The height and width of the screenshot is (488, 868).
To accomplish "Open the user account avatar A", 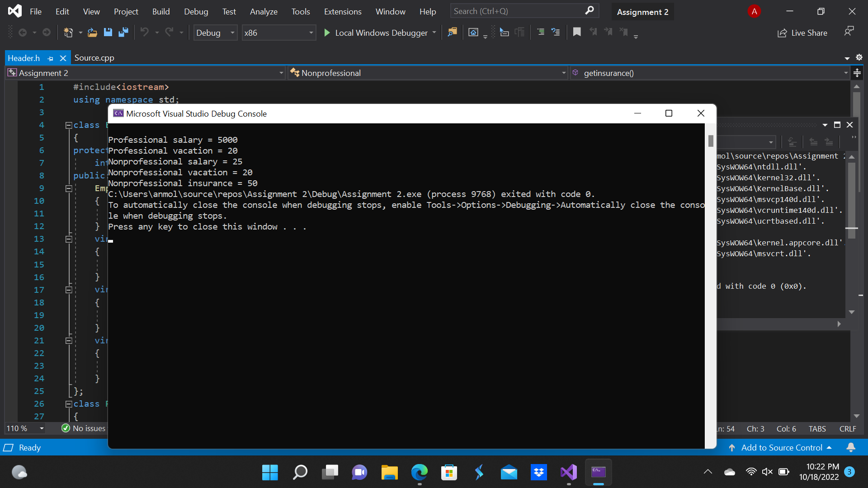I will [754, 11].
